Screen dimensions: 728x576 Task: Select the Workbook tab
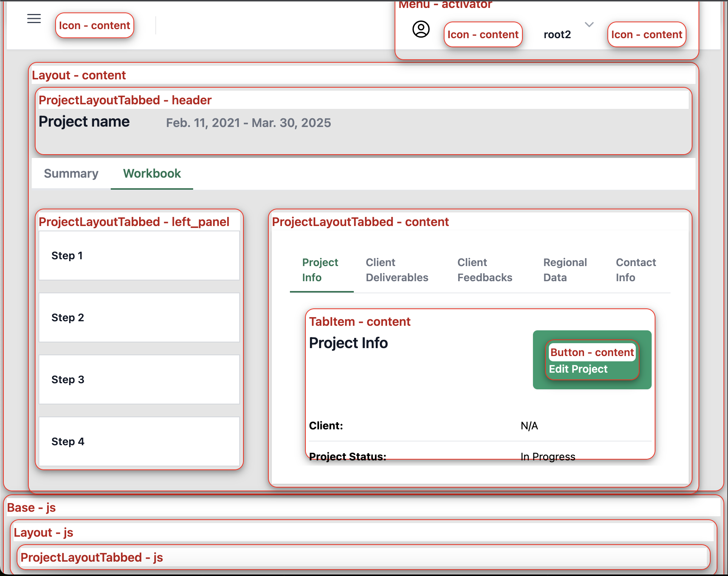152,173
